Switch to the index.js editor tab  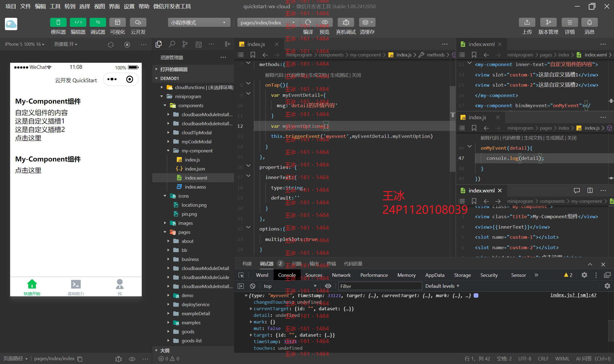256,44
